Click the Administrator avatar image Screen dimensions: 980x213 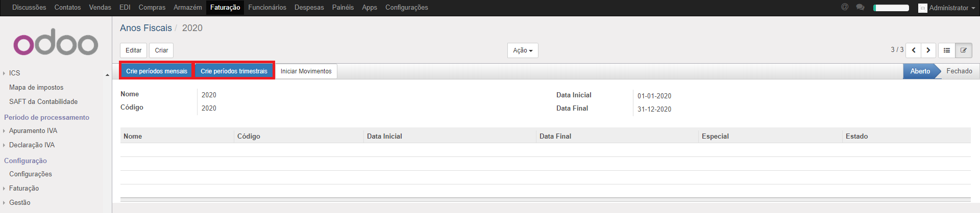point(922,8)
